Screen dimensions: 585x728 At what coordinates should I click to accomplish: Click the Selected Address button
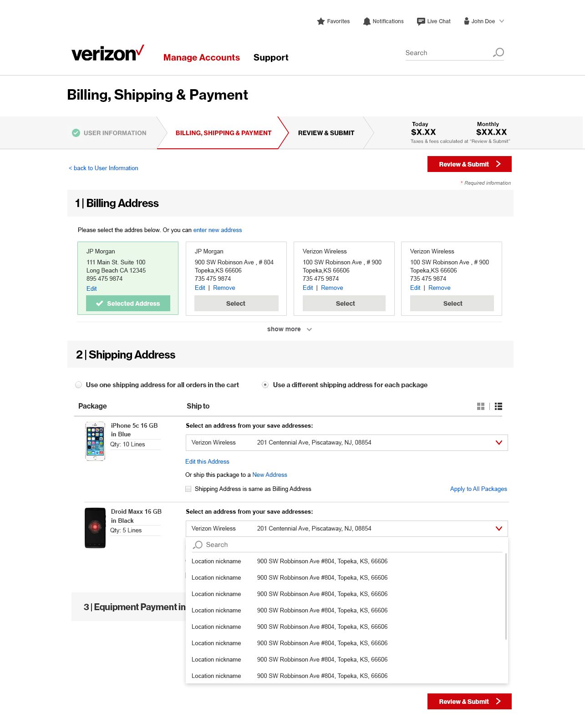coord(128,303)
